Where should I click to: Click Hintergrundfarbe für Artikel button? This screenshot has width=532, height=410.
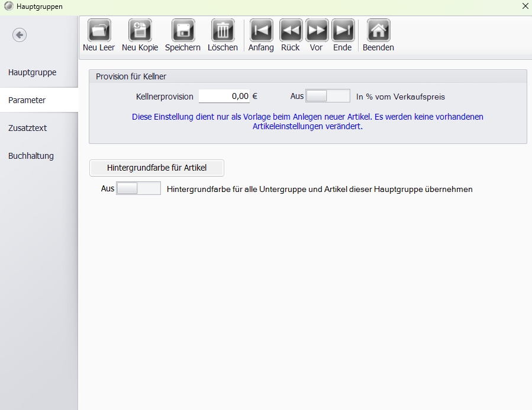tap(157, 168)
